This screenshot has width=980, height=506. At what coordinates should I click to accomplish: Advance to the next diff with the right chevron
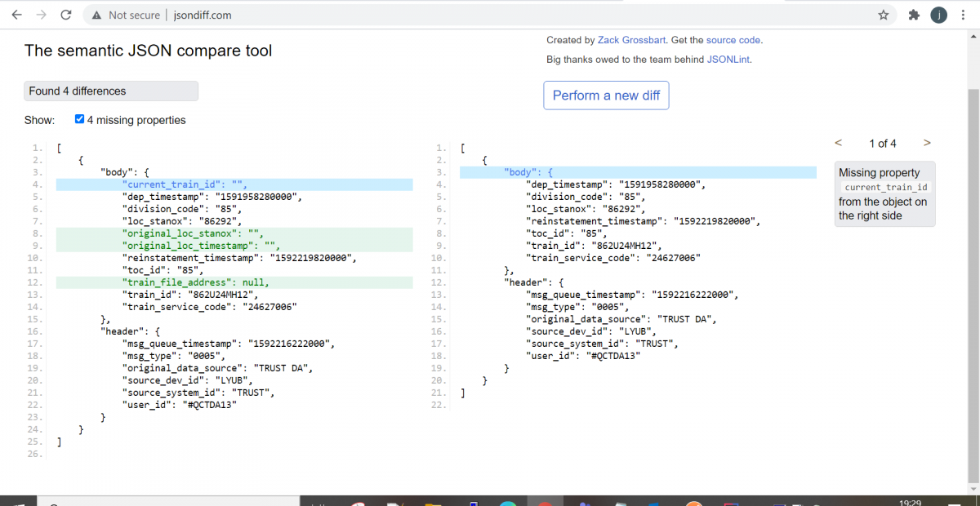coord(927,143)
